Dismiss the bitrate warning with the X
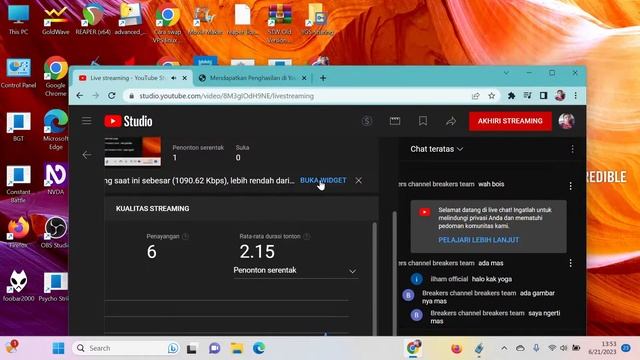640x360 pixels. point(358,180)
